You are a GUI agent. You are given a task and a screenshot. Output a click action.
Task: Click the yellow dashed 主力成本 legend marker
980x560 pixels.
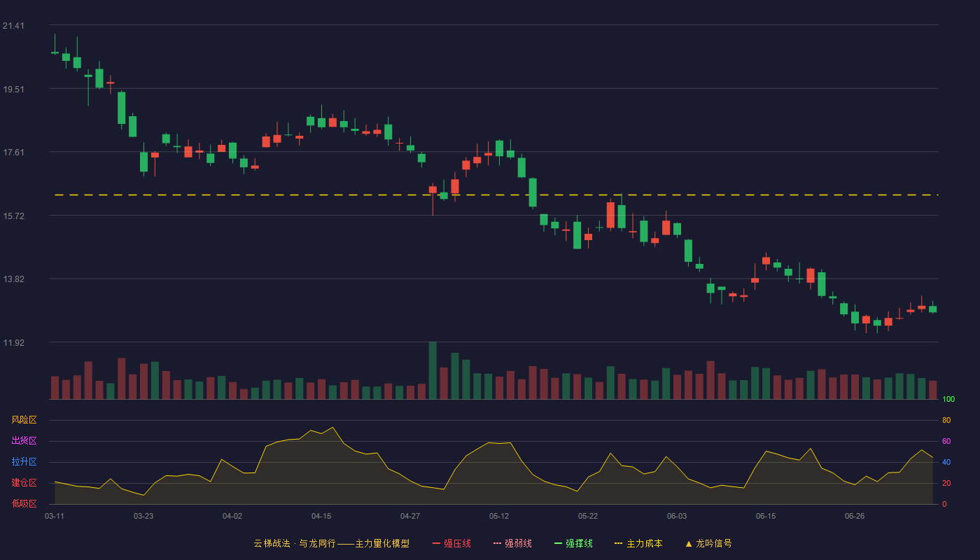pos(619,543)
